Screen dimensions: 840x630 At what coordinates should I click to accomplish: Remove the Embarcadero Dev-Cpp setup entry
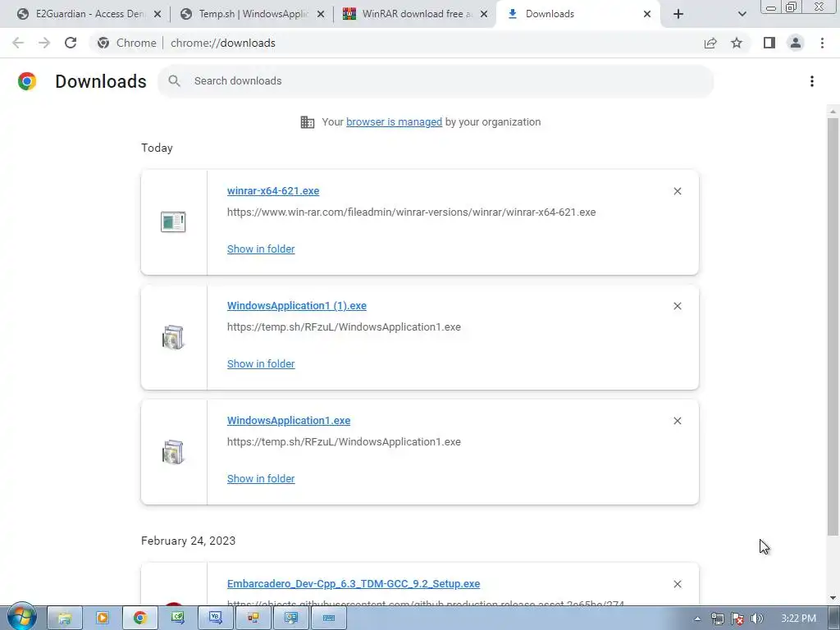coord(677,584)
